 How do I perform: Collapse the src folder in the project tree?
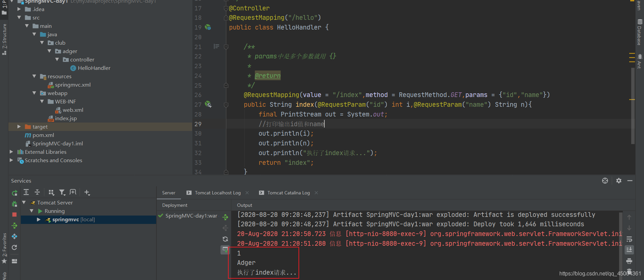(x=19, y=17)
